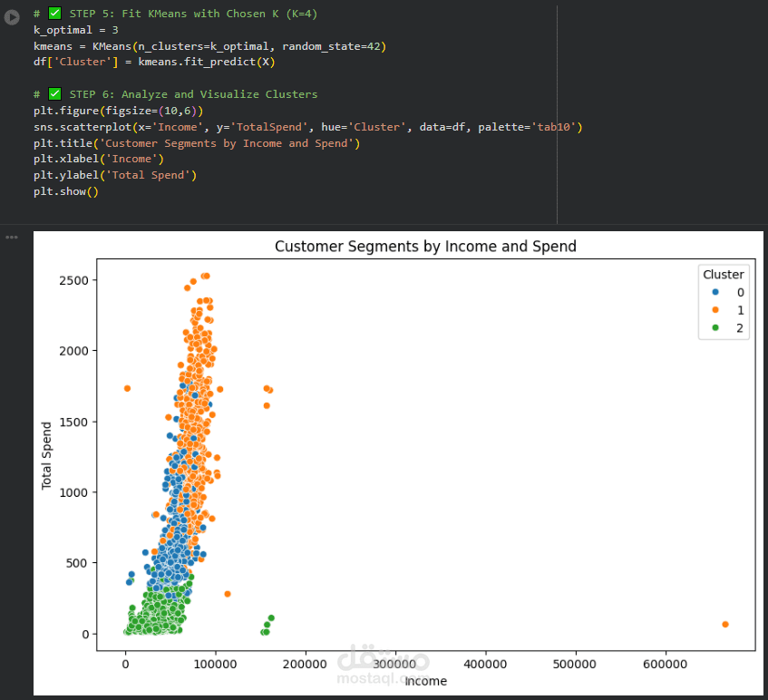
Task: Click the 'random_state=42' argument
Action: point(331,46)
